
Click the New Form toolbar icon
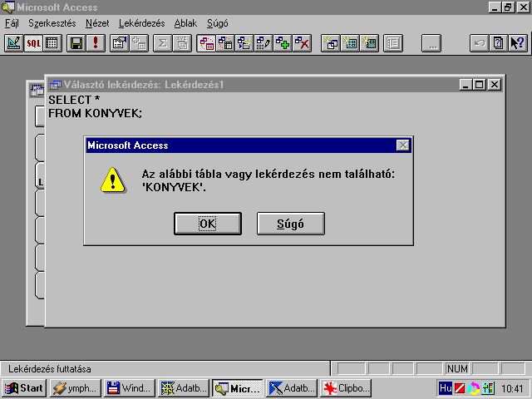point(350,43)
